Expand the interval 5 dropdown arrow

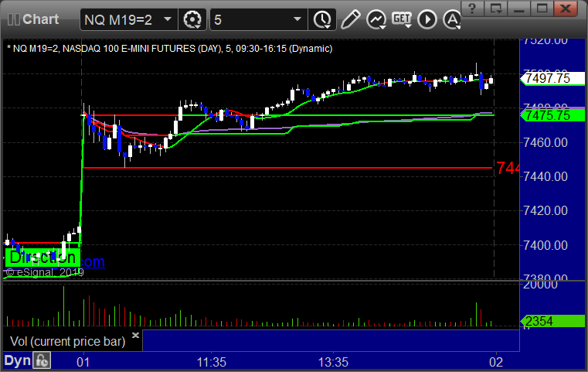tap(297, 19)
